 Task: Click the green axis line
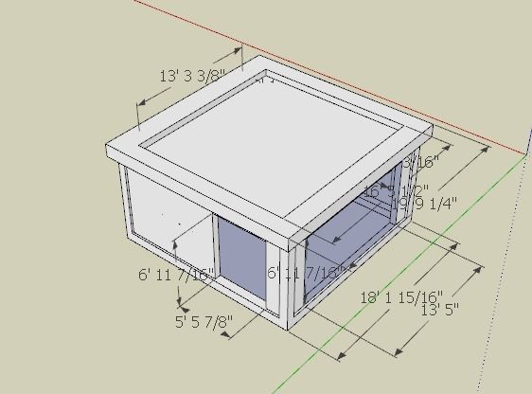coord(400,274)
